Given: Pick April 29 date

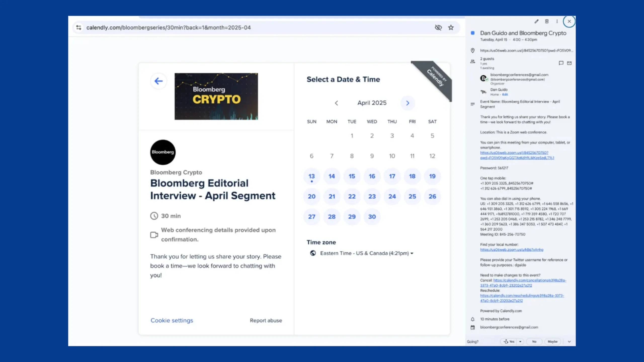Looking at the screenshot, I should click(x=352, y=217).
